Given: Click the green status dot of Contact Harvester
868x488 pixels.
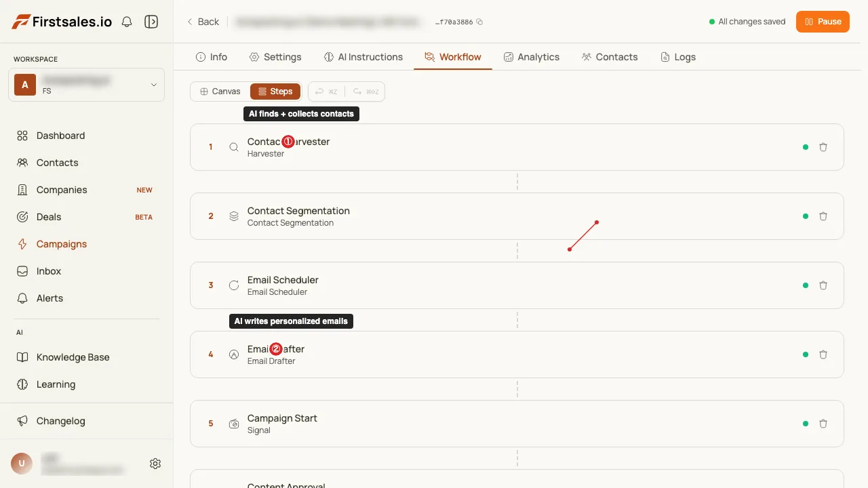Looking at the screenshot, I should coord(806,147).
